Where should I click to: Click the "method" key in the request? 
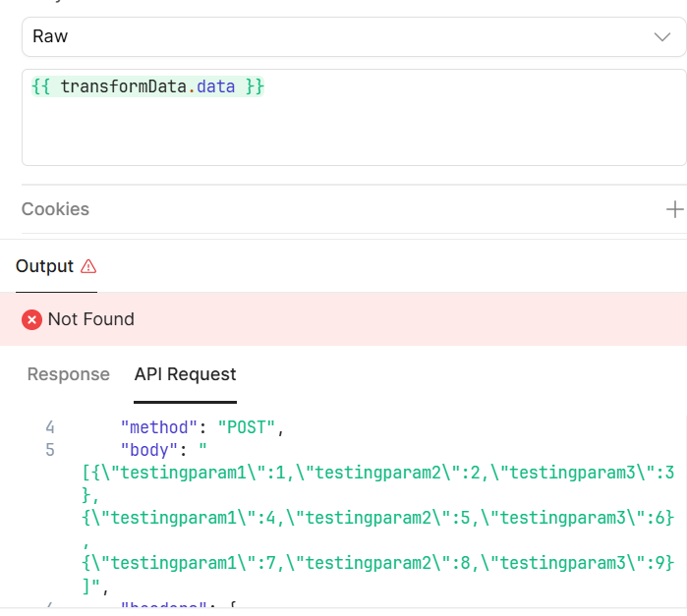pyautogui.click(x=162, y=428)
